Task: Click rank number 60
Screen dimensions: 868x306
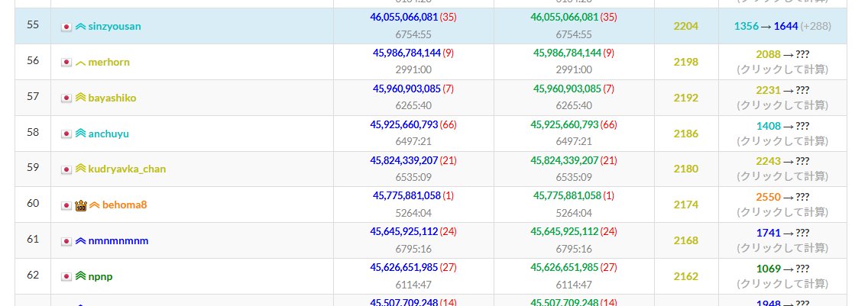Action: click(x=33, y=203)
